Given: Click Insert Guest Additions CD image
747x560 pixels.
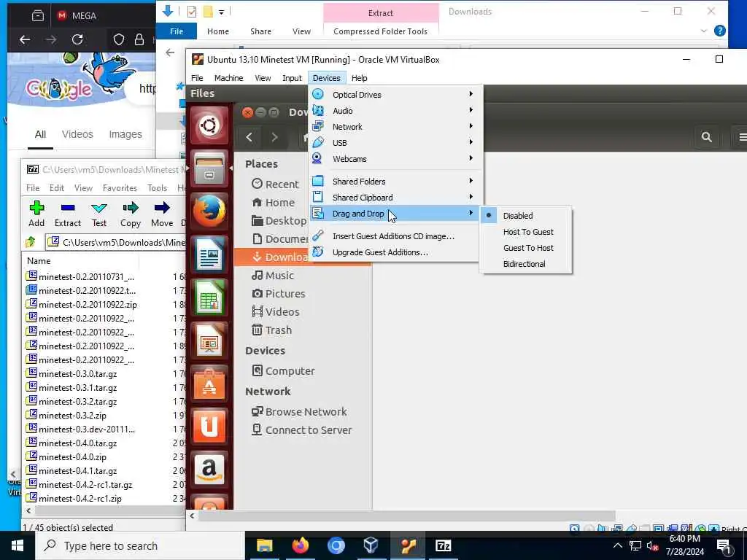Looking at the screenshot, I should (x=393, y=236).
